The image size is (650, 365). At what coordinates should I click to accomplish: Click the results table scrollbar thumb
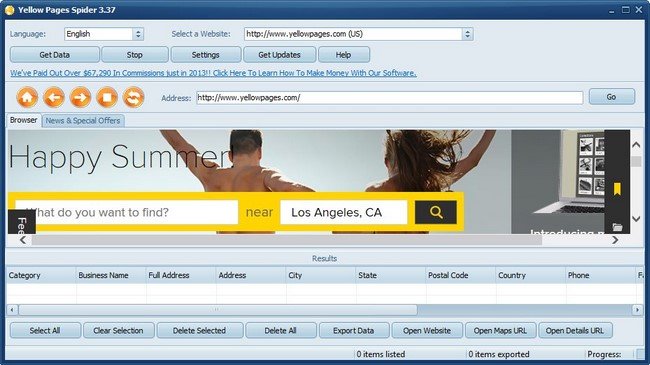[218, 309]
